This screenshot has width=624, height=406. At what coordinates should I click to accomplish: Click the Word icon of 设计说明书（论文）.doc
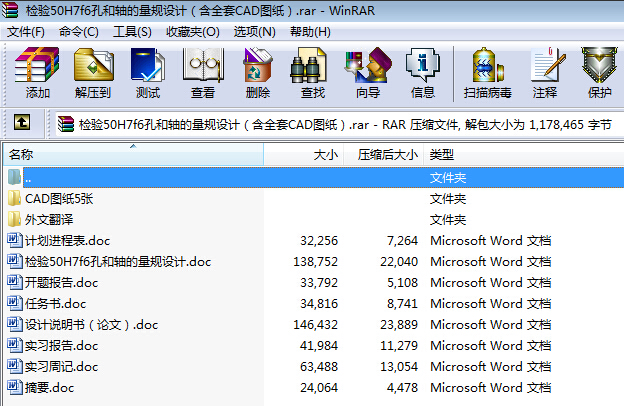(x=15, y=325)
